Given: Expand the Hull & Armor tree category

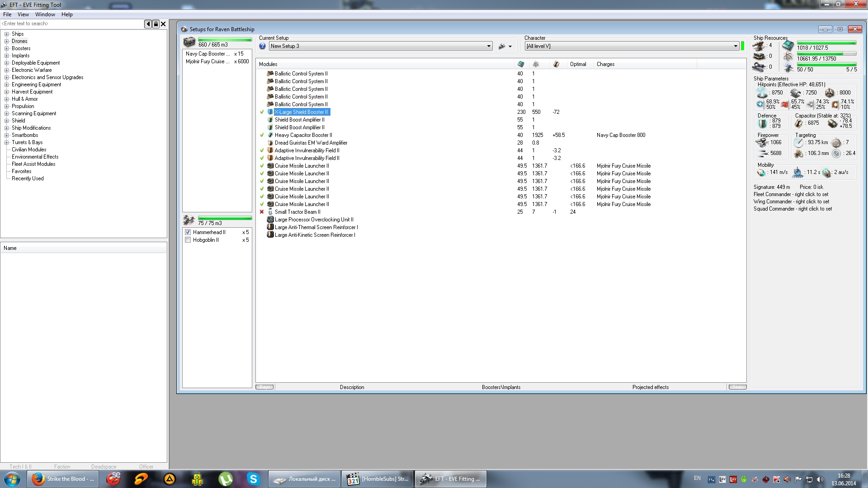Looking at the screenshot, I should click(x=7, y=99).
